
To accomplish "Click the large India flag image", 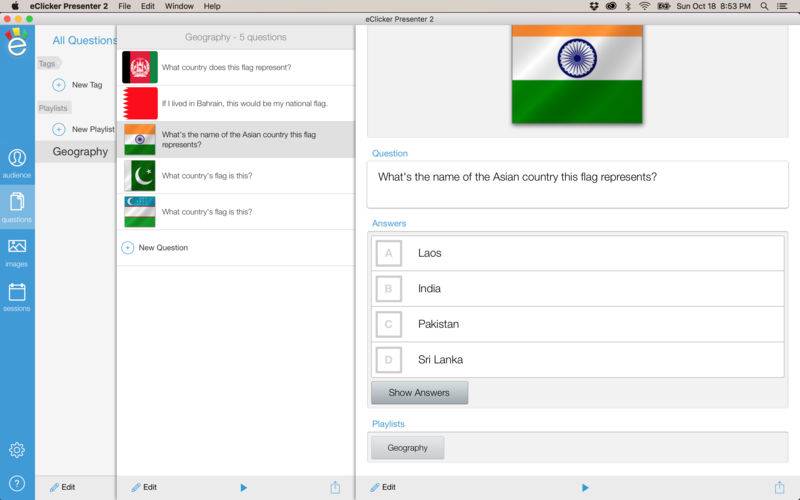I will tap(577, 74).
